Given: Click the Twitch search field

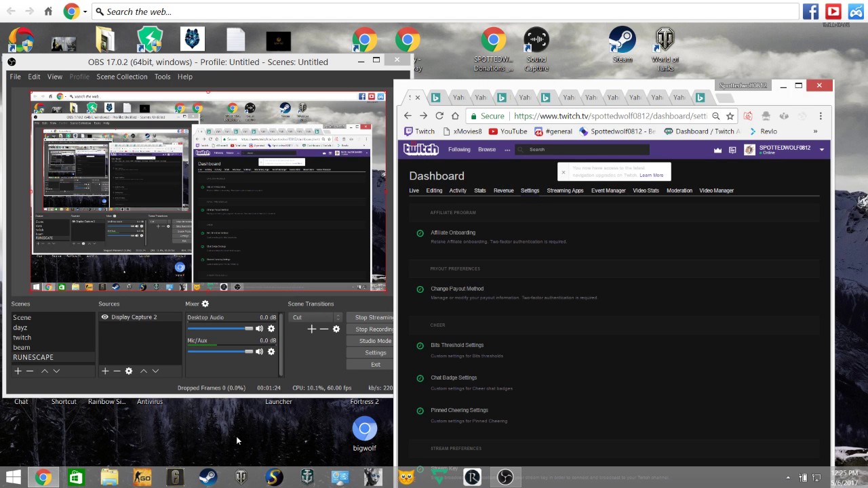Looking at the screenshot, I should click(x=583, y=149).
